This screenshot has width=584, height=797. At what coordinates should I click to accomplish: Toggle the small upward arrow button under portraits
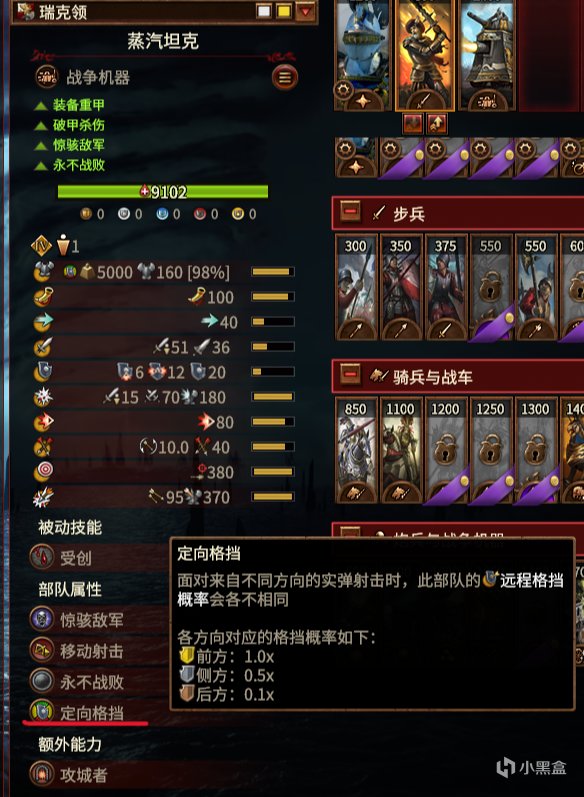point(437,123)
